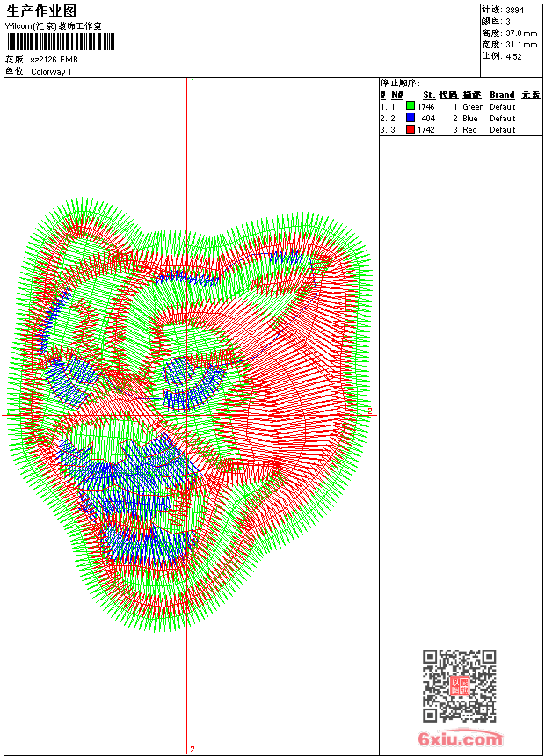Click the green color swatch in the stop sequence

pos(411,105)
